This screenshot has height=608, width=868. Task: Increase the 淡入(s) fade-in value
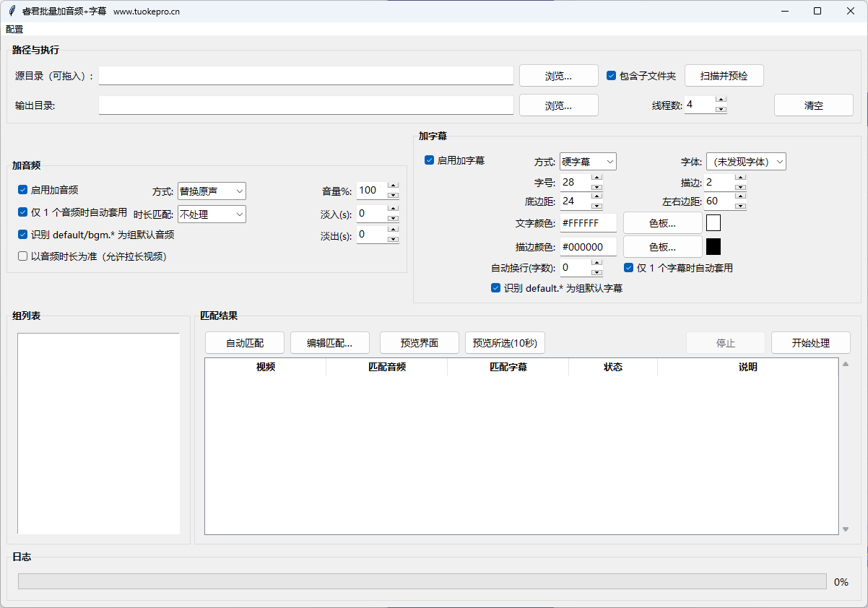click(393, 209)
